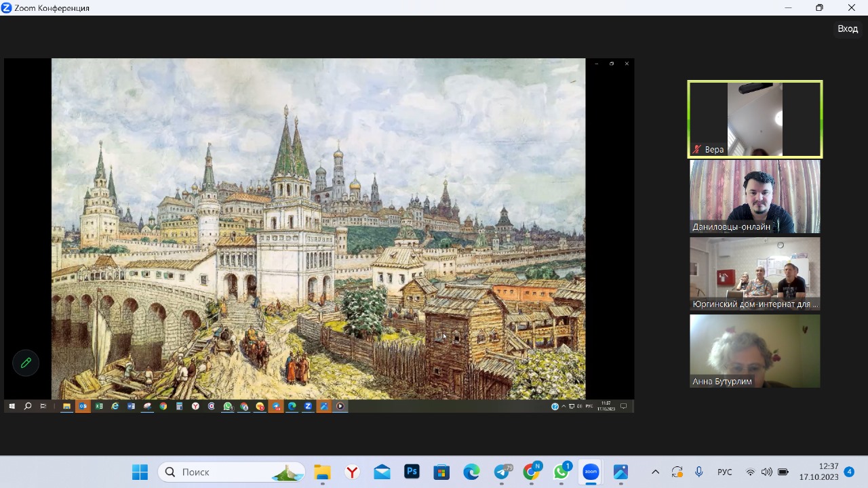Switch to Zoom in the taskbar
Image resolution: width=868 pixels, height=488 pixels.
pos(591,472)
